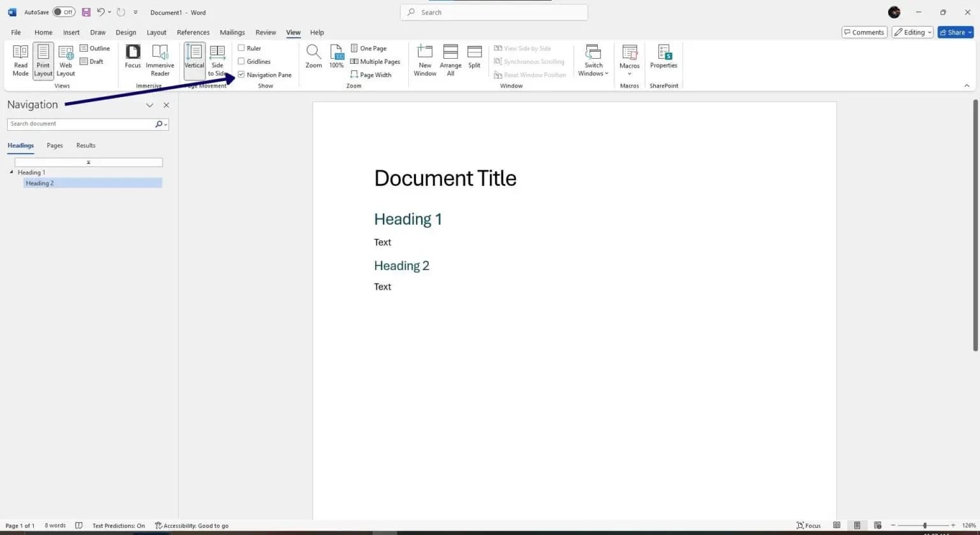This screenshot has width=980, height=535.
Task: Show One Page zoom
Action: tap(369, 49)
